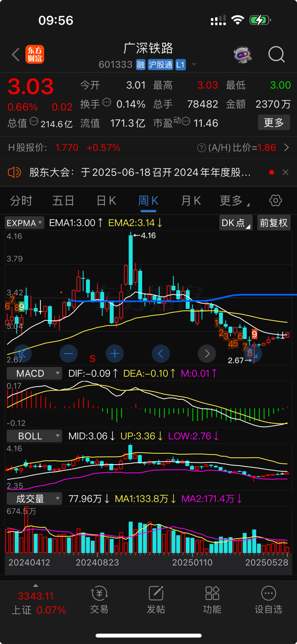Tap the EMA2:3.14 readout
Image resolution: width=297 pixels, height=644 pixels.
pos(135,223)
